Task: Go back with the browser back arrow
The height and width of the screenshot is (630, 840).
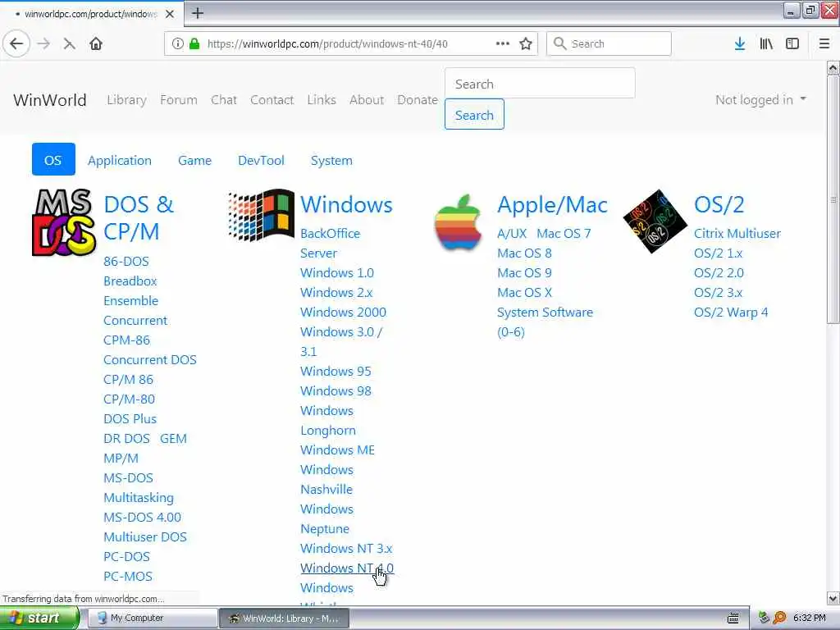Action: (x=16, y=43)
